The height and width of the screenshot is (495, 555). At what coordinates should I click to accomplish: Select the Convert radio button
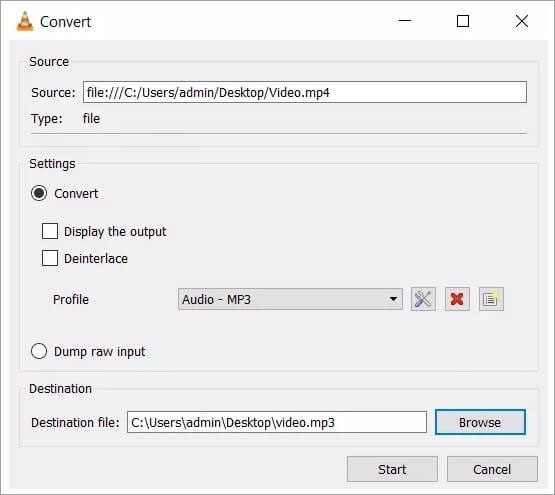coord(39,193)
